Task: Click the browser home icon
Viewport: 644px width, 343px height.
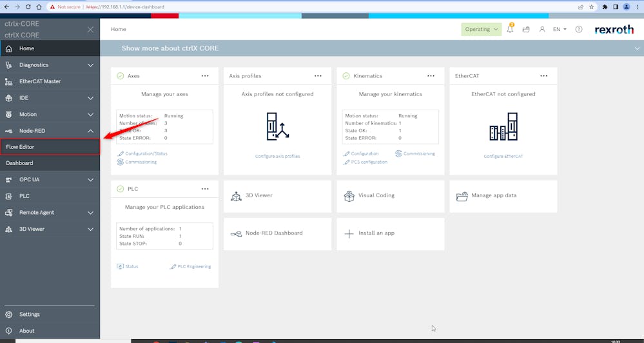Action: [39, 6]
